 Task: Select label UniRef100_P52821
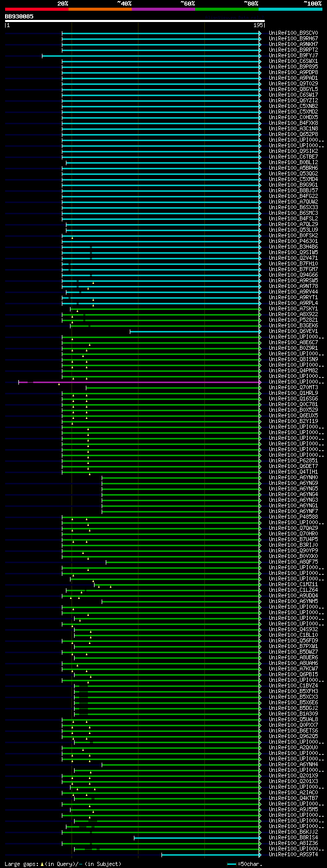[x=293, y=320]
